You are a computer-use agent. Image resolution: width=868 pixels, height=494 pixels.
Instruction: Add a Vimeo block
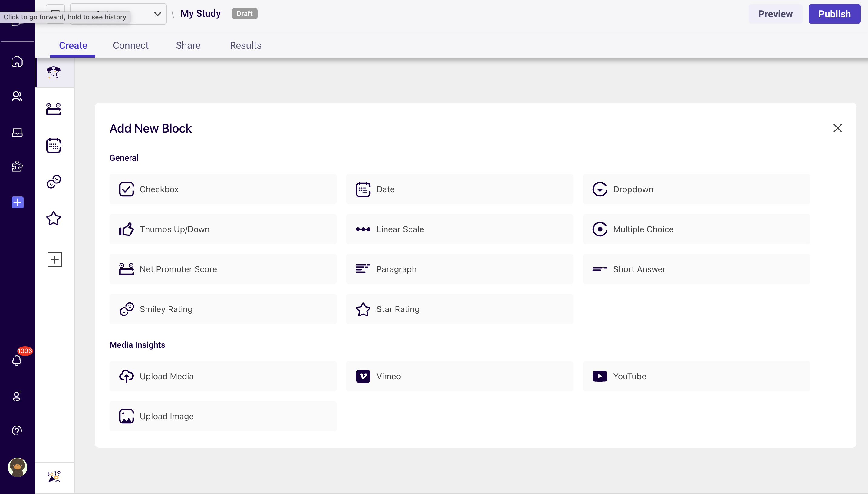[x=460, y=376]
